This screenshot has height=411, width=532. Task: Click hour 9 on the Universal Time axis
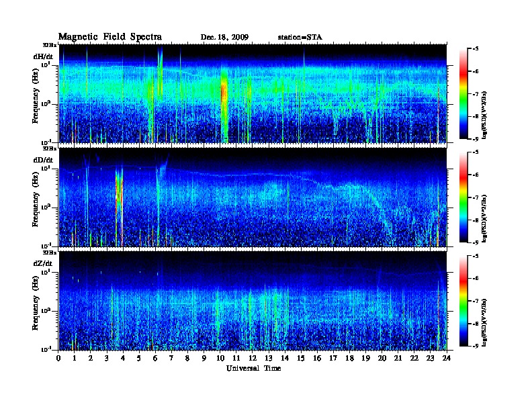[x=204, y=358]
